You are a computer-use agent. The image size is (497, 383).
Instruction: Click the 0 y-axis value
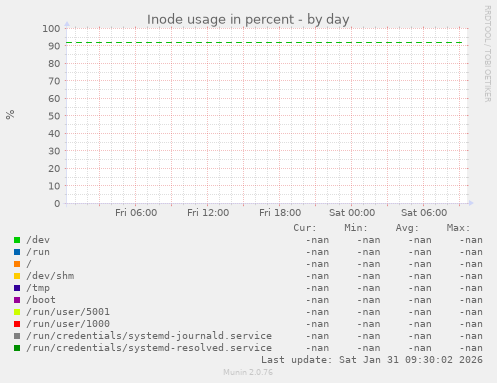(x=57, y=204)
